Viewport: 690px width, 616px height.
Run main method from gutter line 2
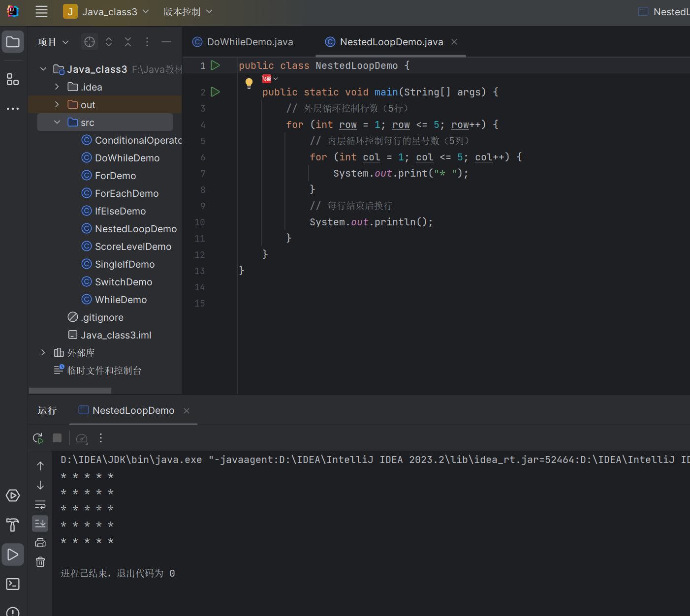(215, 92)
